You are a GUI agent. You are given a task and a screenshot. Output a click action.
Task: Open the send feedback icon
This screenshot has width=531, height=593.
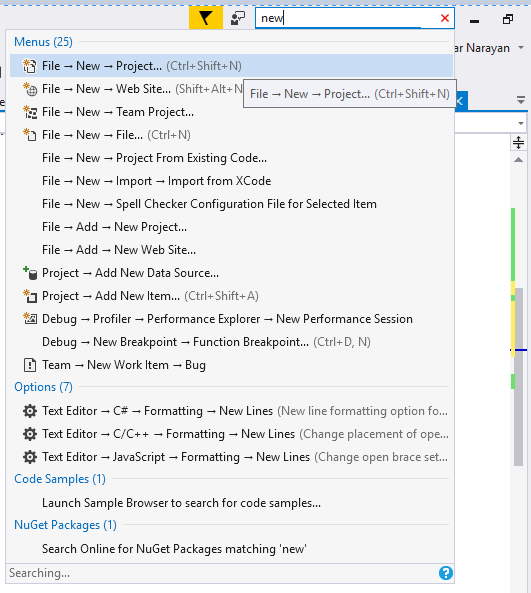pyautogui.click(x=238, y=18)
